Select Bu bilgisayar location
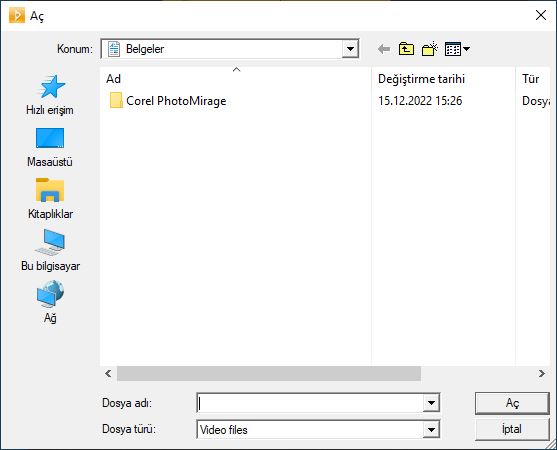This screenshot has height=450, width=557. click(50, 250)
